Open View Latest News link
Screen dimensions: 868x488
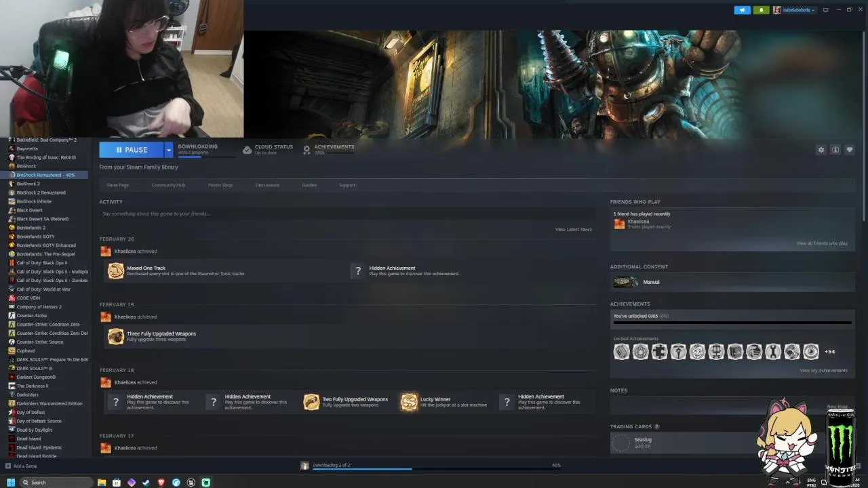coord(574,230)
